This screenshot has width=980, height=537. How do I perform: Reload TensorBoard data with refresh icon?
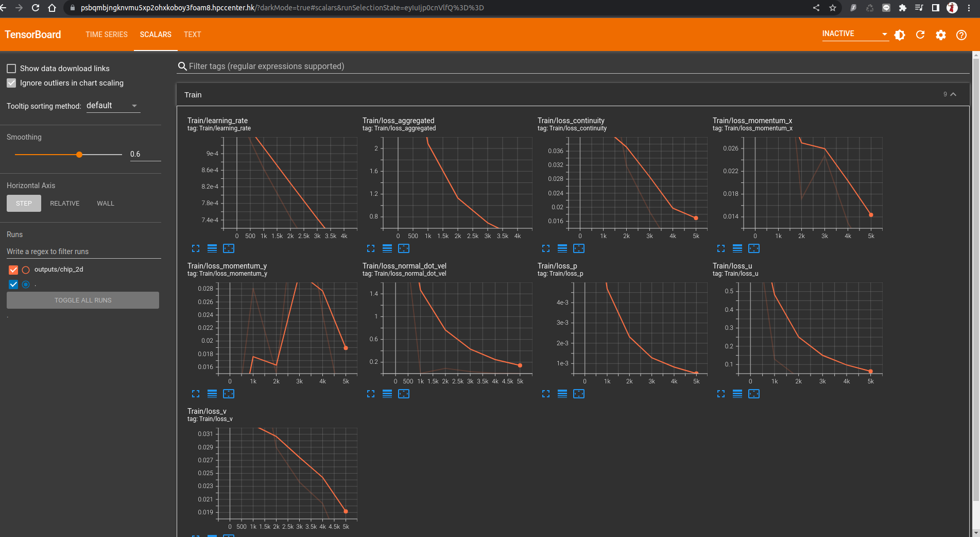coord(920,35)
